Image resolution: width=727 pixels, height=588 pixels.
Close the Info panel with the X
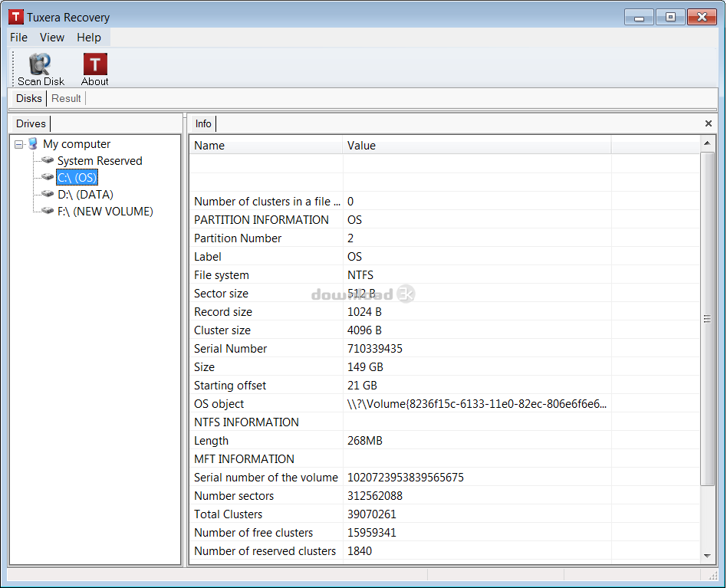click(708, 123)
